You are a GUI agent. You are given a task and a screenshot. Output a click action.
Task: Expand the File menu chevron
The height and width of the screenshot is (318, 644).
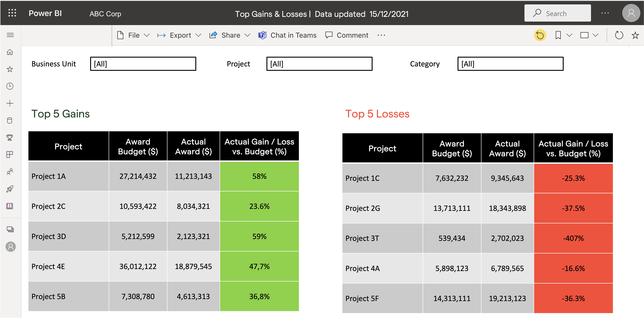[x=147, y=35]
